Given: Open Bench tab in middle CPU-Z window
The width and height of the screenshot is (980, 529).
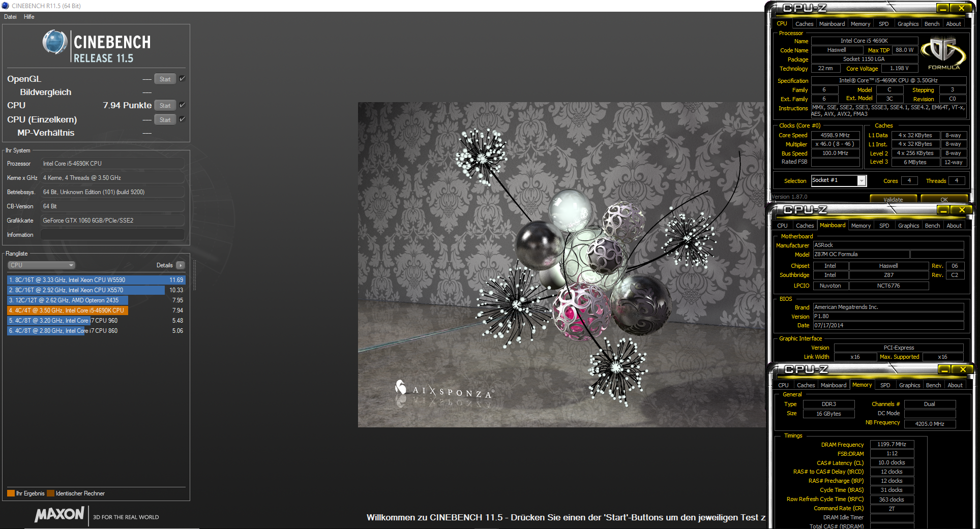Looking at the screenshot, I should [x=932, y=226].
